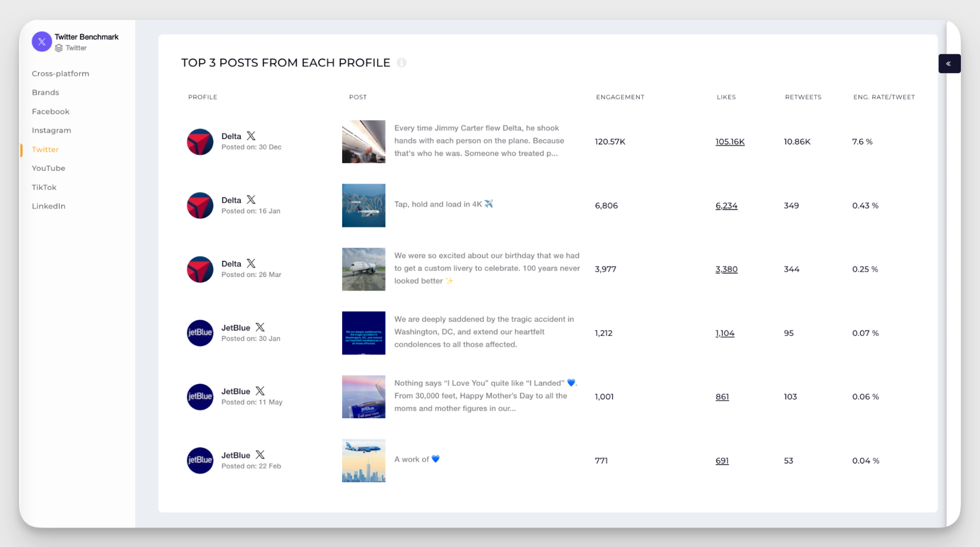The width and height of the screenshot is (980, 547).
Task: Collapse the panel using the double-chevron button
Action: 949,63
